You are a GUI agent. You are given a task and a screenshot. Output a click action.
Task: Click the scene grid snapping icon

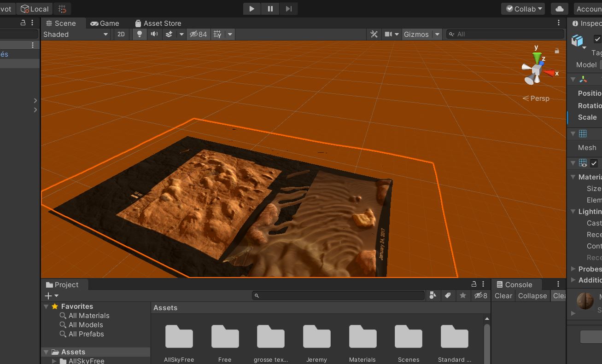(x=217, y=34)
